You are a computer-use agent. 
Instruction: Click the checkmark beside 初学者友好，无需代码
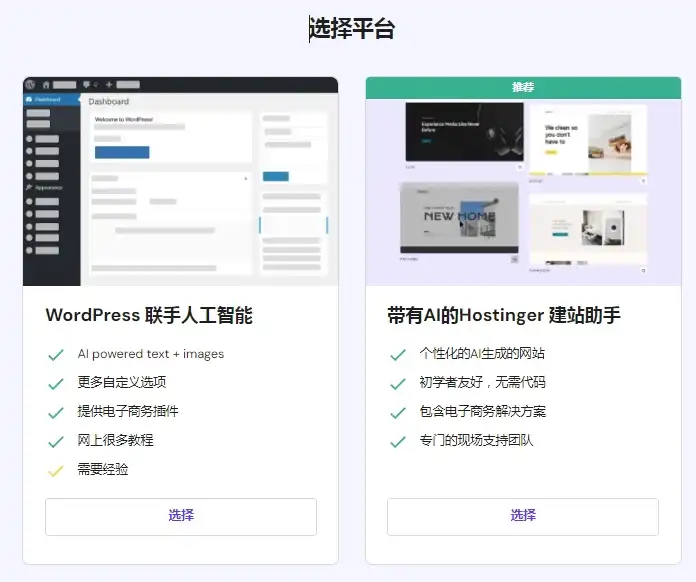(398, 384)
